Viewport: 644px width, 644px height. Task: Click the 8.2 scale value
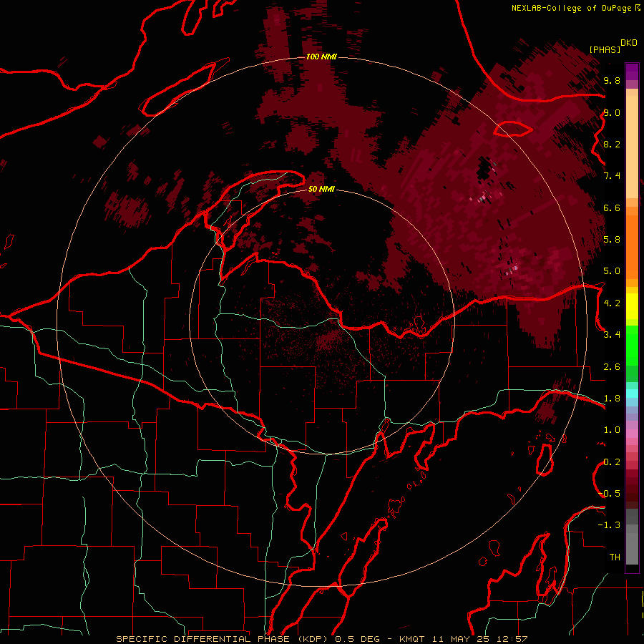click(x=612, y=144)
